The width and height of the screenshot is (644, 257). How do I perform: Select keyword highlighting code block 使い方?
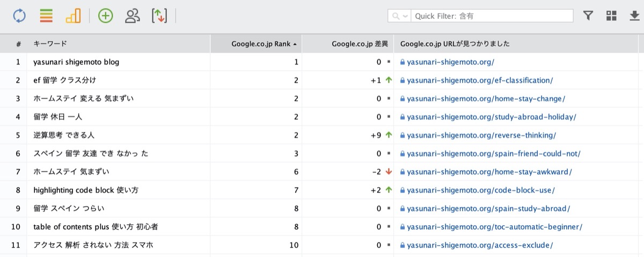click(86, 190)
